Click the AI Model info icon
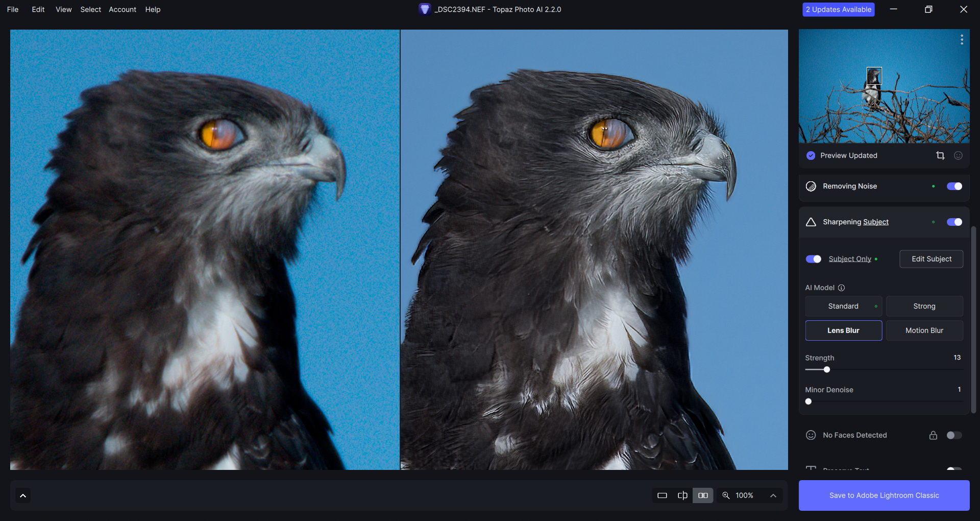This screenshot has width=980, height=521. (x=841, y=288)
